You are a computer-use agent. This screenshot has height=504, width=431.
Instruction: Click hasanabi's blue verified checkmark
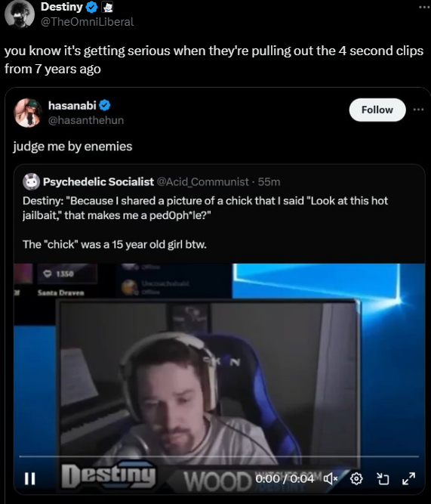click(105, 105)
